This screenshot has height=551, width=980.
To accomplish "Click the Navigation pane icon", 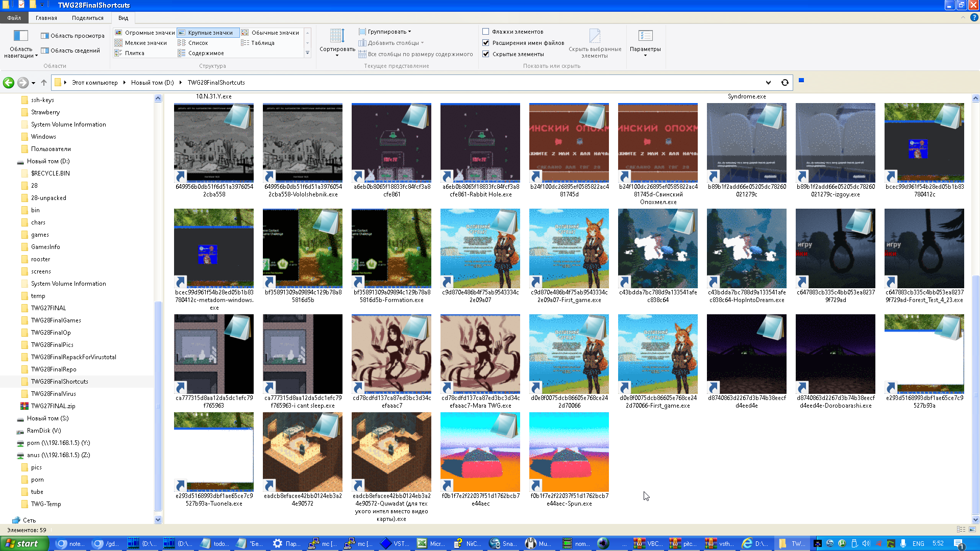I will (x=20, y=37).
